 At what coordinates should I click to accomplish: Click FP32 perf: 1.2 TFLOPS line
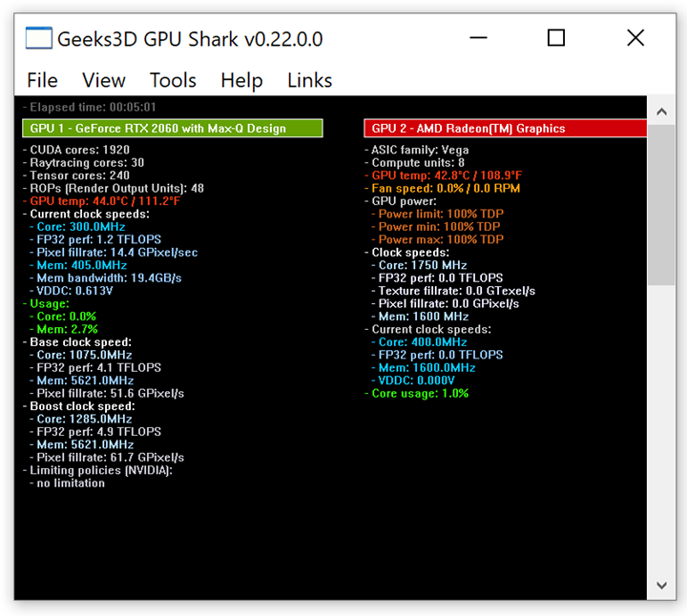point(95,239)
